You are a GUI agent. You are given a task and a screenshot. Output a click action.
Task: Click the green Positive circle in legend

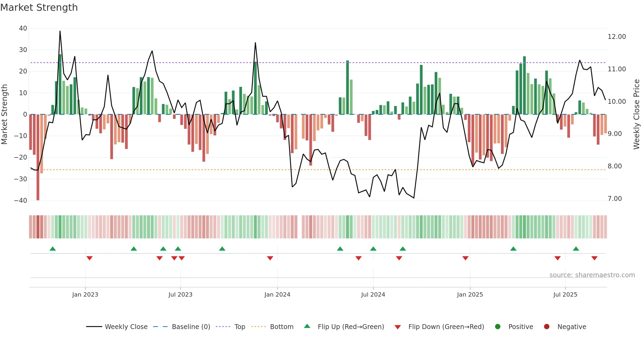[498, 327]
